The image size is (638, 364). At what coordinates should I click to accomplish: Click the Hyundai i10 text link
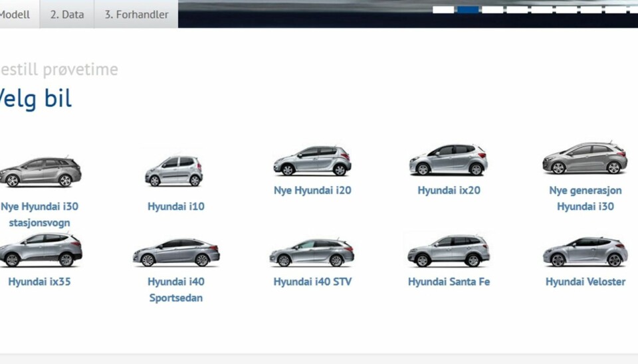point(176,207)
